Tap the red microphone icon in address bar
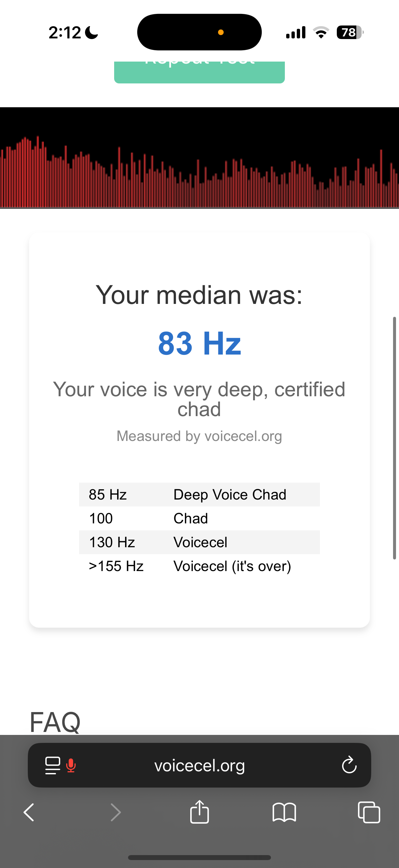 point(71,766)
